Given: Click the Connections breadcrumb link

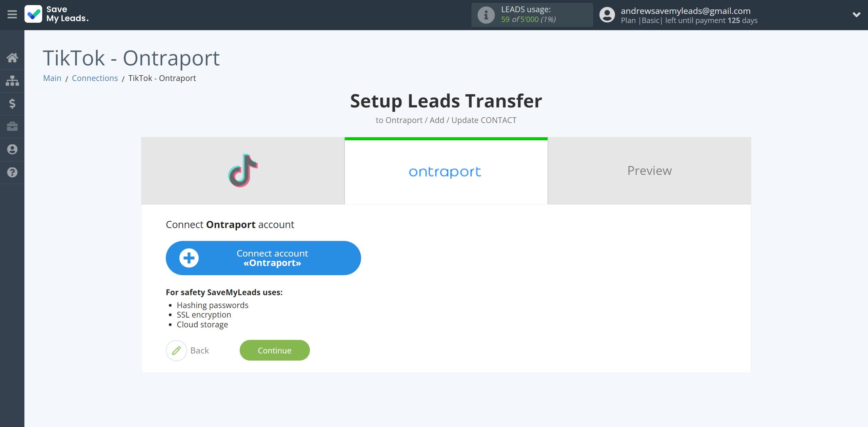Looking at the screenshot, I should (95, 77).
